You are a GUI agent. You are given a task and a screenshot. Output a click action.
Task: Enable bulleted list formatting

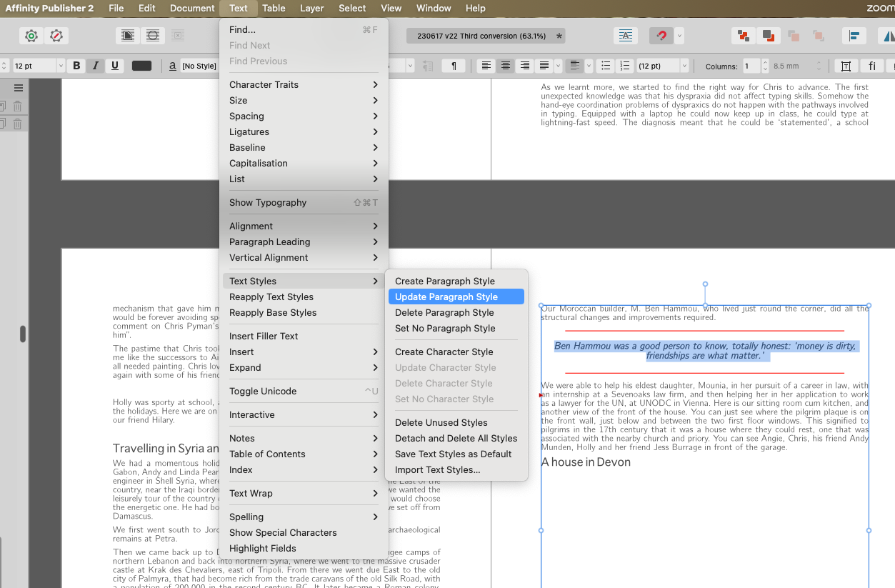click(x=606, y=66)
